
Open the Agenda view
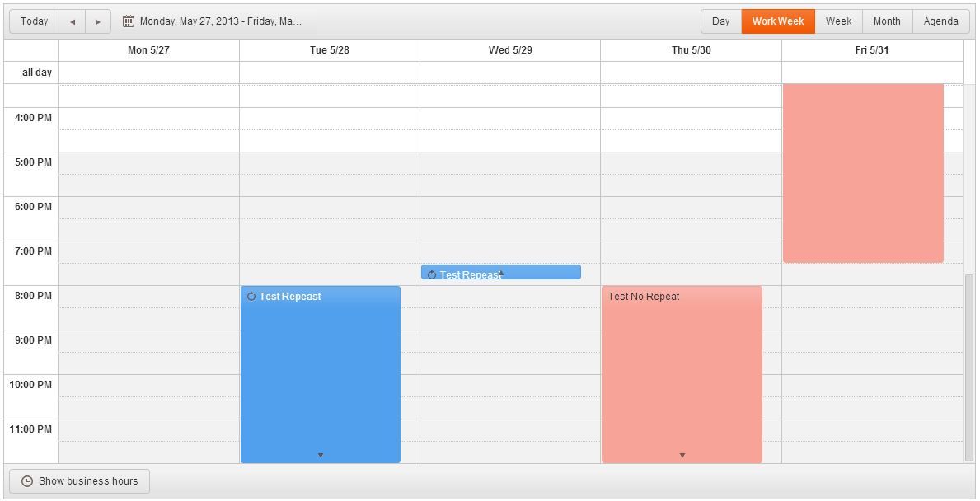tap(940, 21)
